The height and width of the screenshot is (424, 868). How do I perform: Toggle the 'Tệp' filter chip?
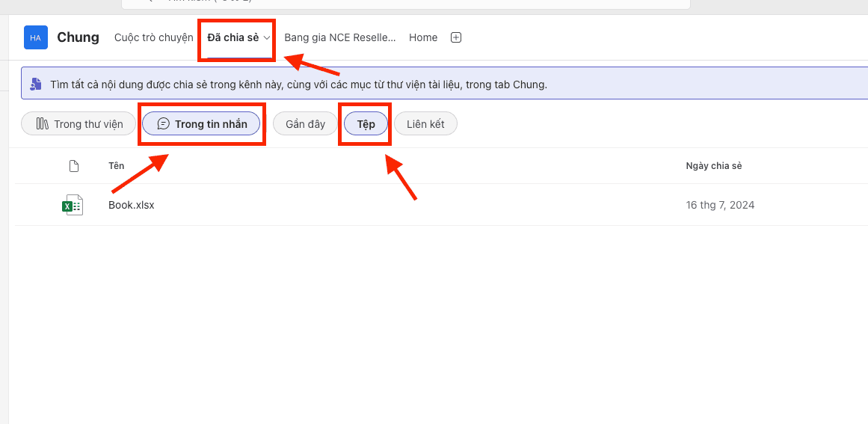[x=366, y=124]
